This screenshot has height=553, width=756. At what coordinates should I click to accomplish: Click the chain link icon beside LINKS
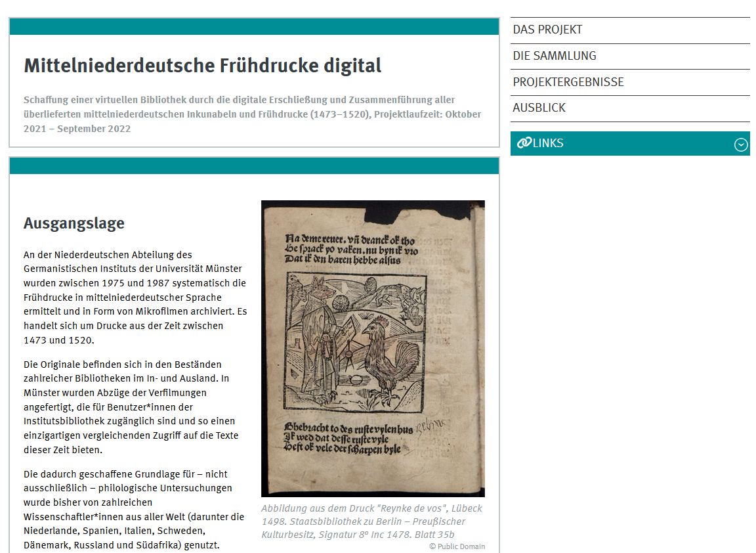(x=524, y=143)
